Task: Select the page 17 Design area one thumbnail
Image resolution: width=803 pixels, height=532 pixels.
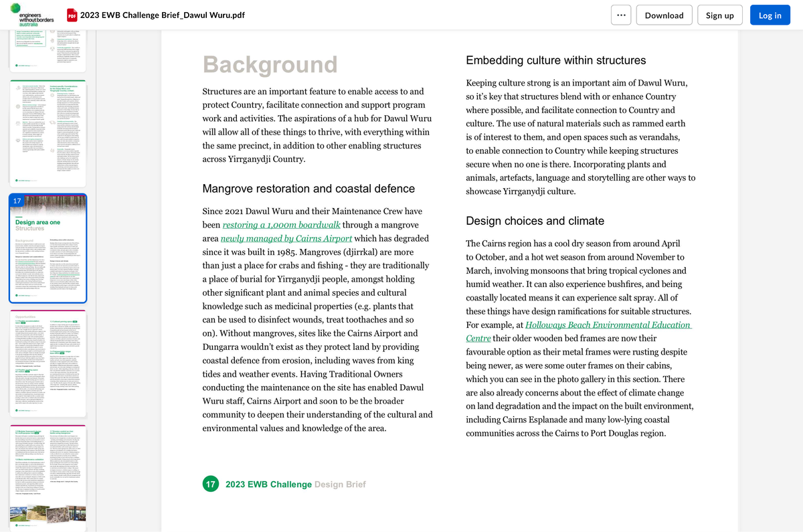Action: click(x=48, y=248)
